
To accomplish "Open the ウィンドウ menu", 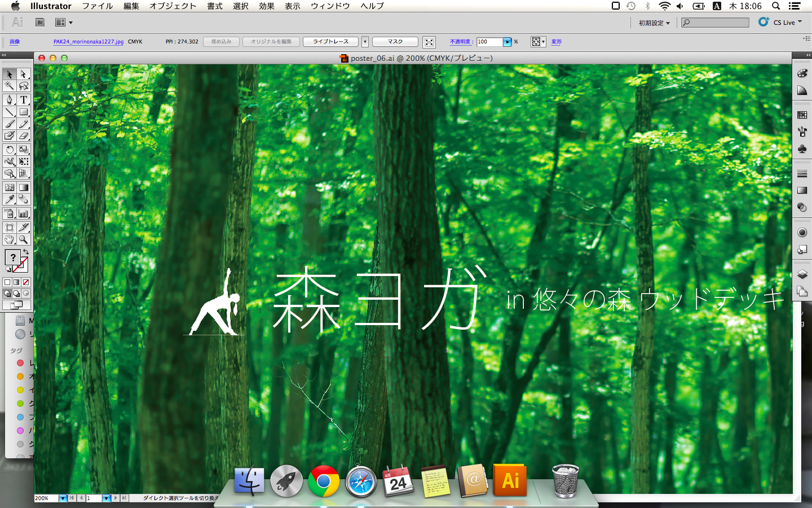I will (x=330, y=6).
